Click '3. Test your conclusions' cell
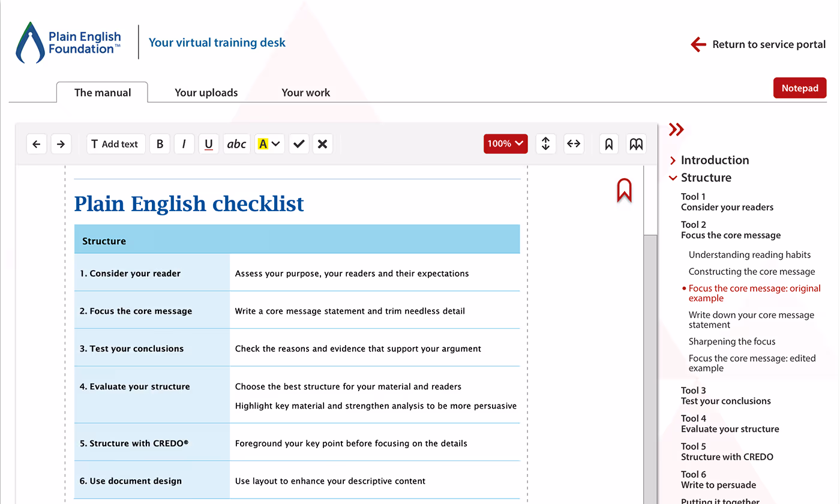This screenshot has height=504, width=840. [152, 349]
